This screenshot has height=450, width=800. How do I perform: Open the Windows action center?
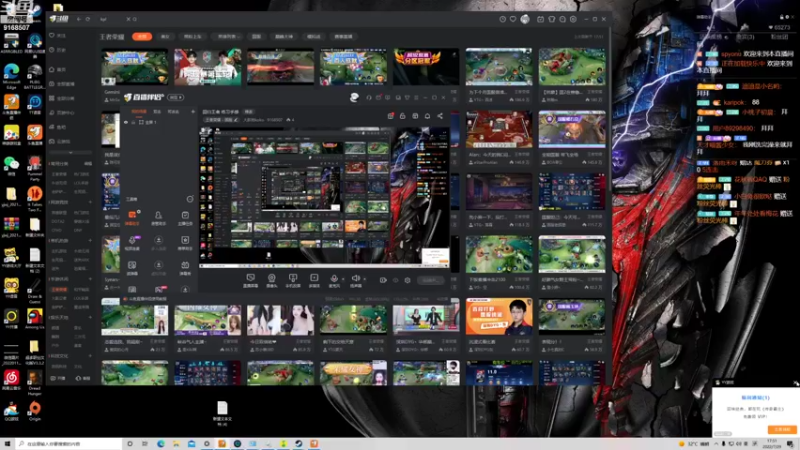(790, 444)
